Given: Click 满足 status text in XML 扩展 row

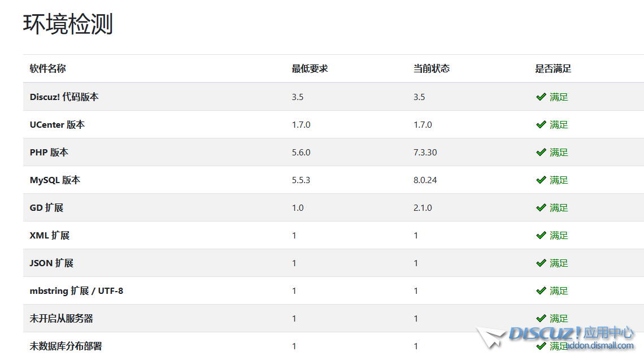Looking at the screenshot, I should click(x=559, y=236).
